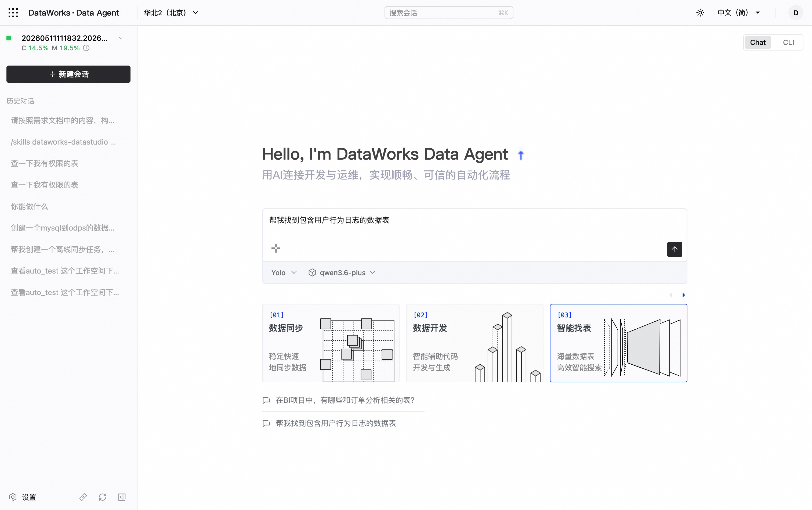Click the previous carousel arrow
The image size is (812, 510).
(670, 295)
